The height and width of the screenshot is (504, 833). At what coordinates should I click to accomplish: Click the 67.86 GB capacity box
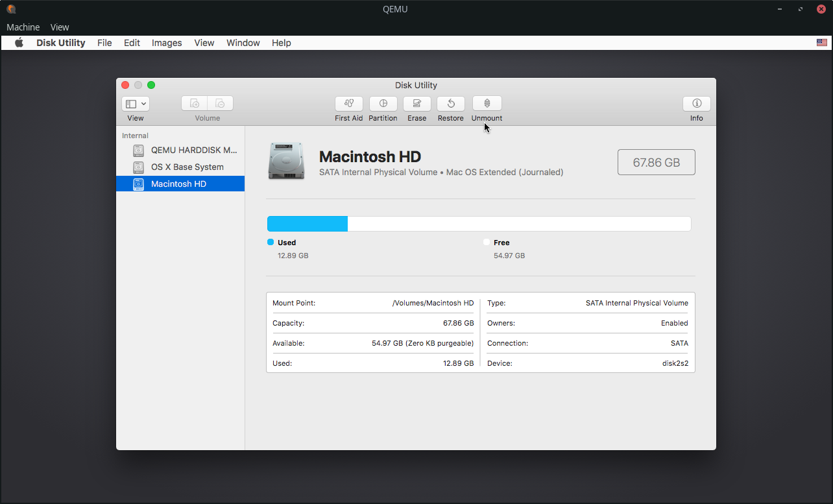coord(657,162)
